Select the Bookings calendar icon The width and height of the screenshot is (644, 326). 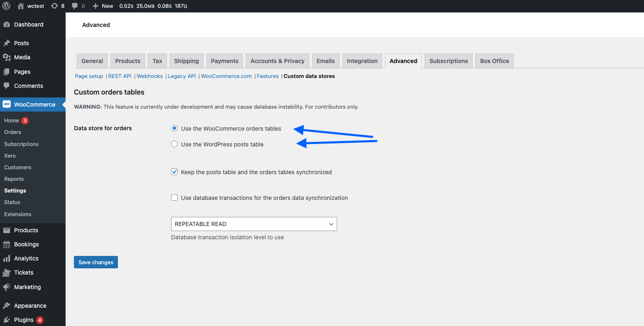point(7,244)
